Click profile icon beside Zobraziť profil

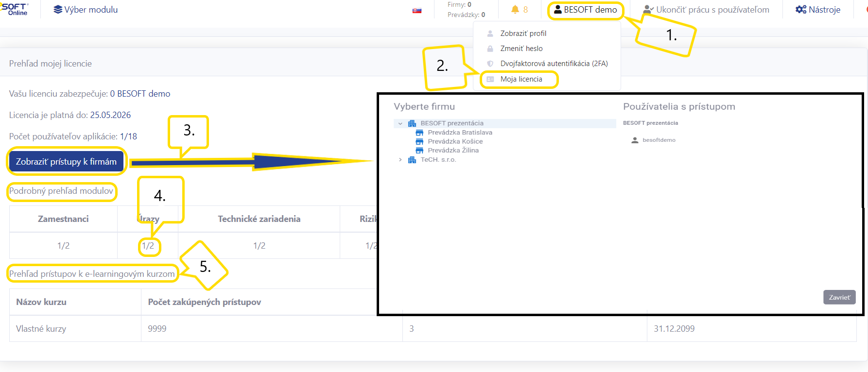click(x=490, y=34)
